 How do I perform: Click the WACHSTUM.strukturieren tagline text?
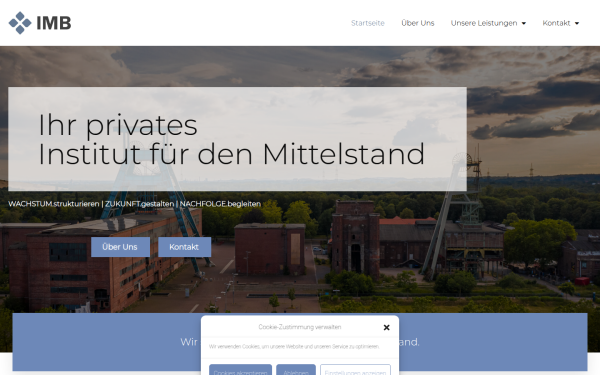point(134,204)
